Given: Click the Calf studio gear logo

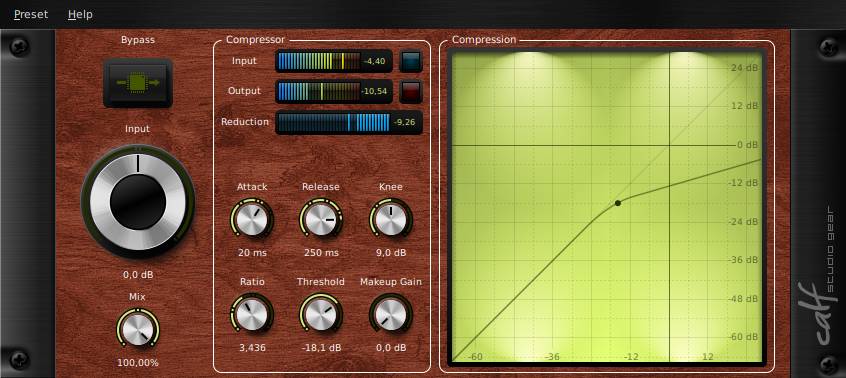Looking at the screenshot, I should 825,276.
